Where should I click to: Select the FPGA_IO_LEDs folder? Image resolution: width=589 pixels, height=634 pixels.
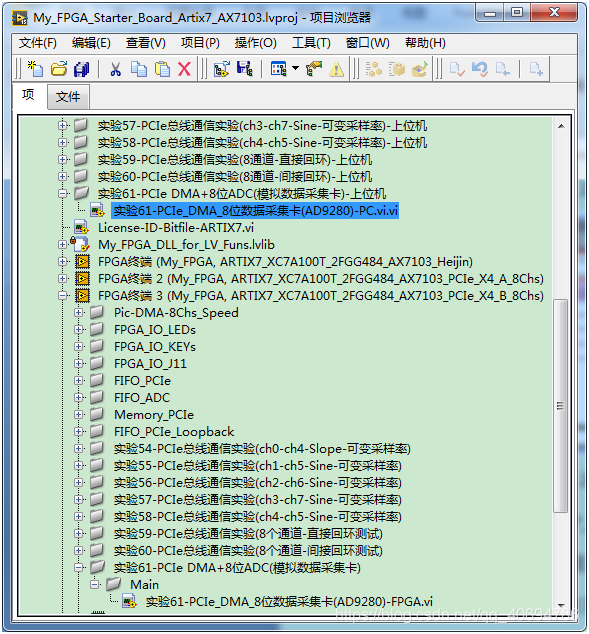coord(155,330)
